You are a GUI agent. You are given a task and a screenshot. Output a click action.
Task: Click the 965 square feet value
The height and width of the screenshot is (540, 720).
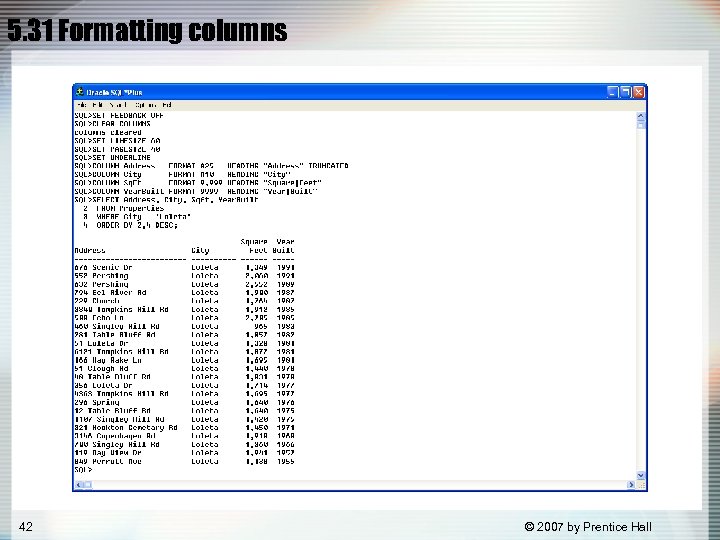pyautogui.click(x=261, y=326)
